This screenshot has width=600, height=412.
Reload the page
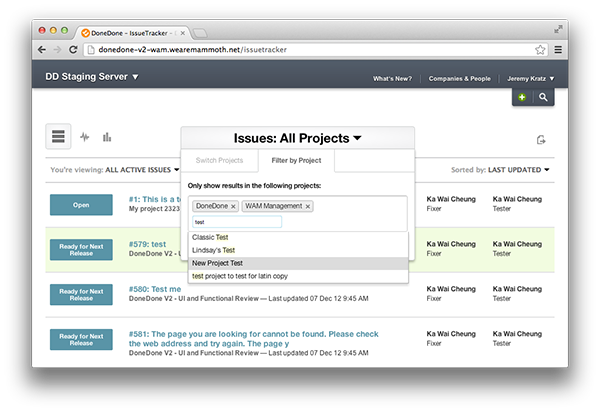point(73,50)
